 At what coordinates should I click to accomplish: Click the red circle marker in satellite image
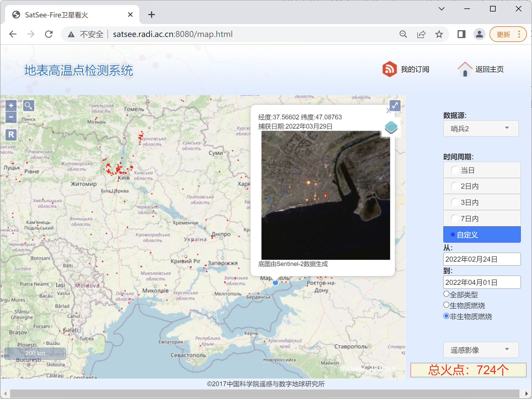[x=326, y=196]
